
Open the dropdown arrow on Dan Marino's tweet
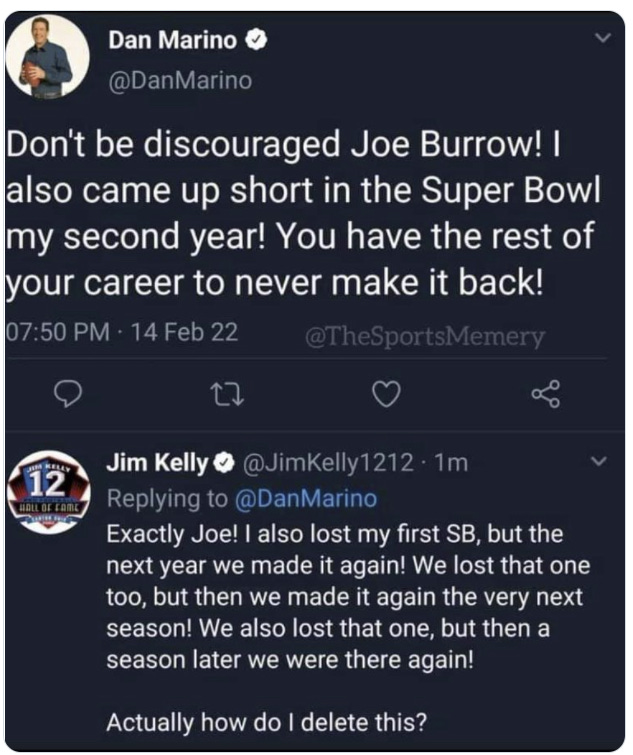[601, 37]
